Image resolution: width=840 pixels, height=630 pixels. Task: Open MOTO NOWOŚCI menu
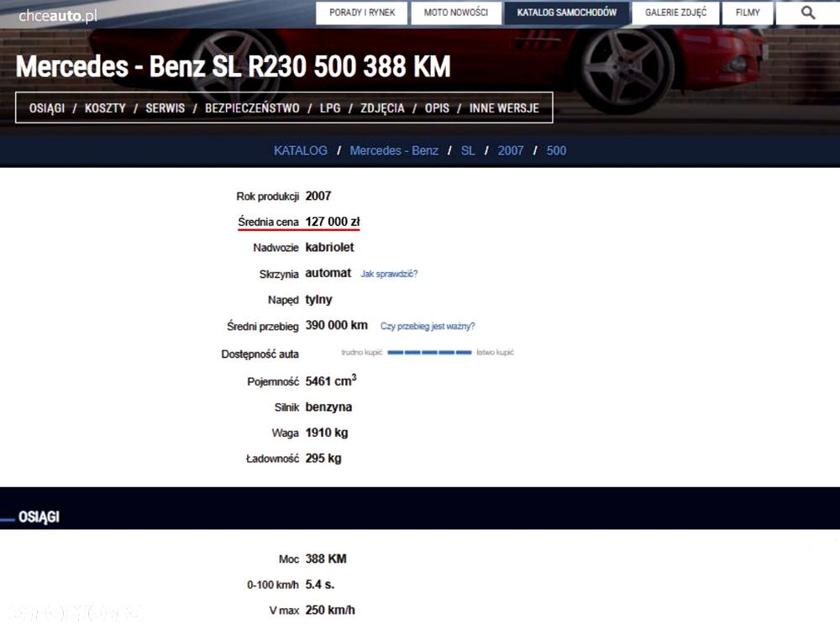(456, 13)
